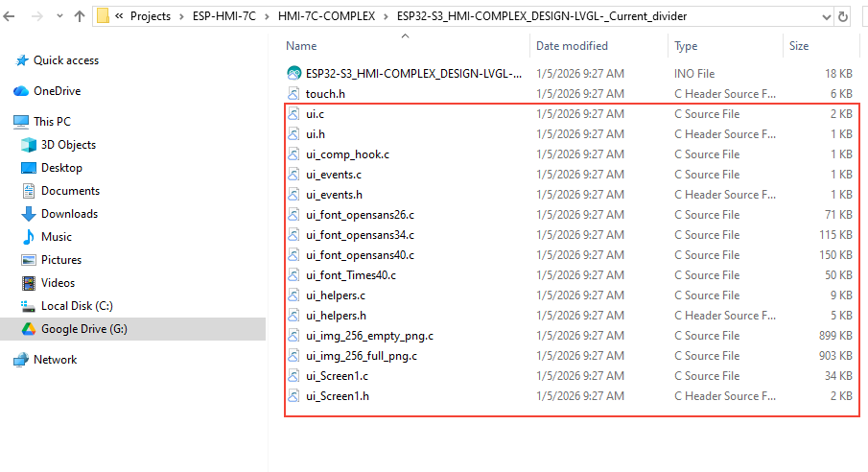The image size is (868, 472).
Task: Click the Quick access star icon
Action: 22,60
